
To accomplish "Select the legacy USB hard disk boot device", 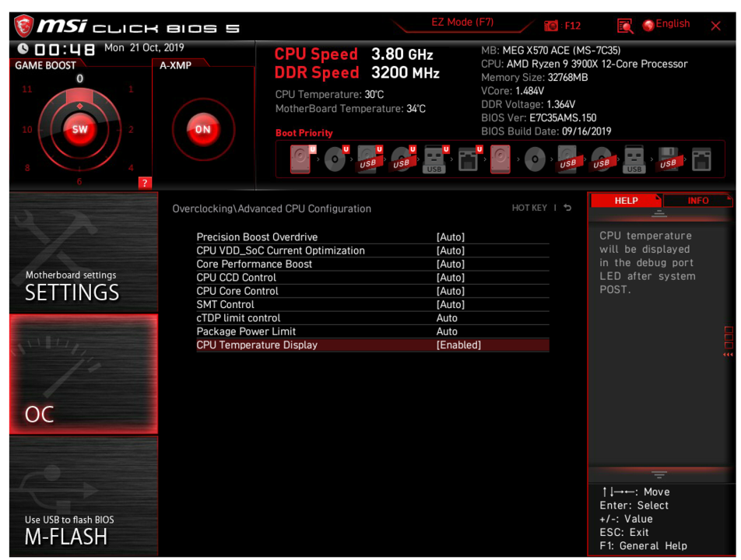I will point(568,159).
